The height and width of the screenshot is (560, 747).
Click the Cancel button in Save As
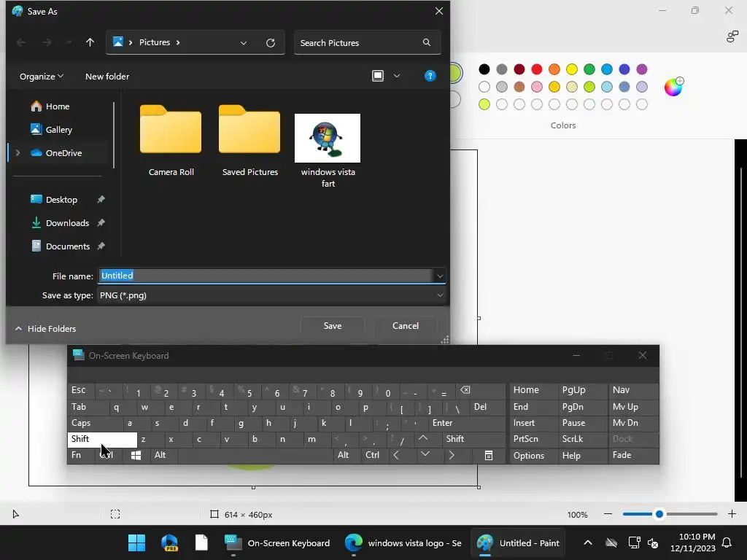point(406,326)
